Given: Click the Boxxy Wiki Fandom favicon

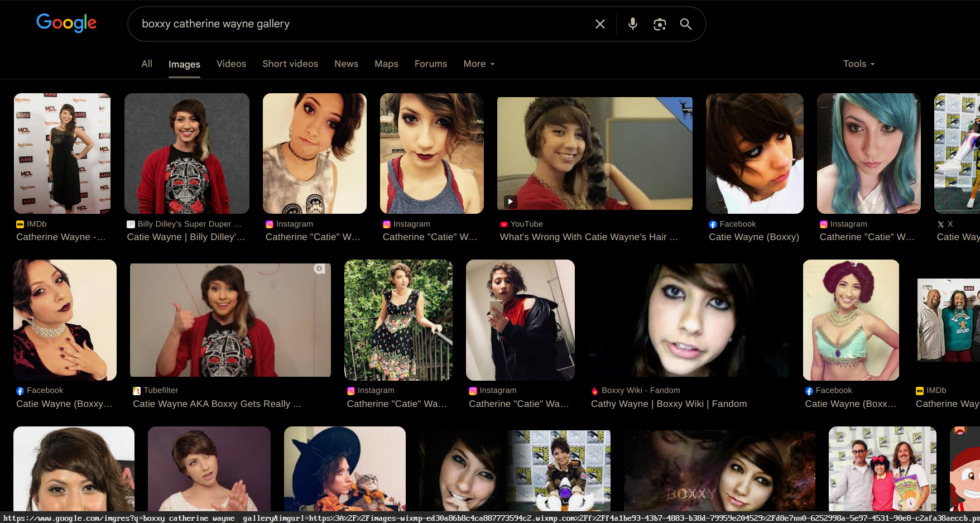Looking at the screenshot, I should click(x=595, y=391).
